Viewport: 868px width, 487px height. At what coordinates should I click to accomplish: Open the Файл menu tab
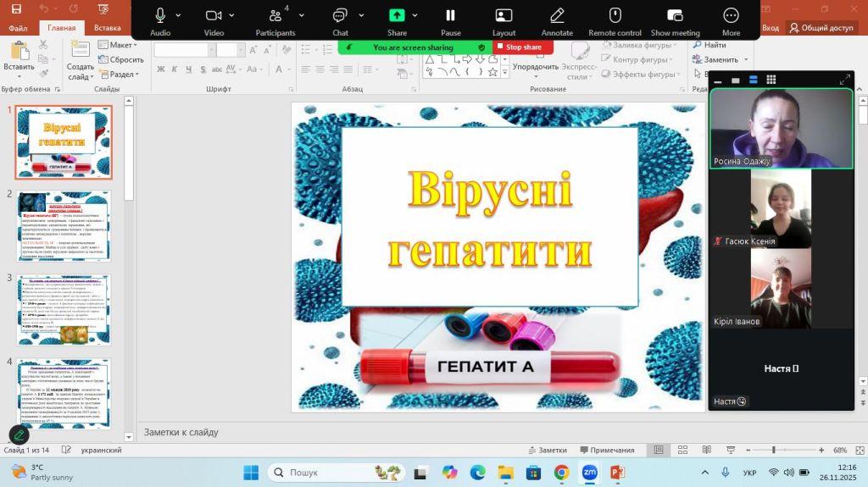[x=18, y=28]
